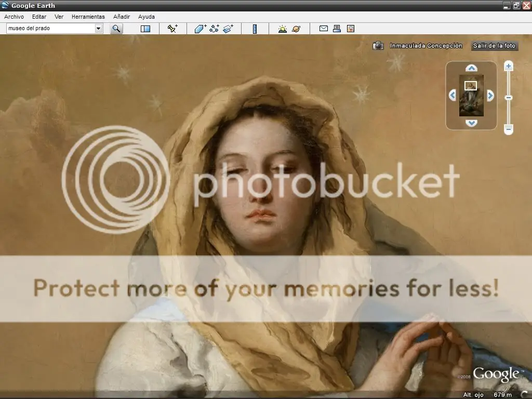The width and height of the screenshot is (532, 399).
Task: Click the Salir de la foto button
Action: (495, 46)
